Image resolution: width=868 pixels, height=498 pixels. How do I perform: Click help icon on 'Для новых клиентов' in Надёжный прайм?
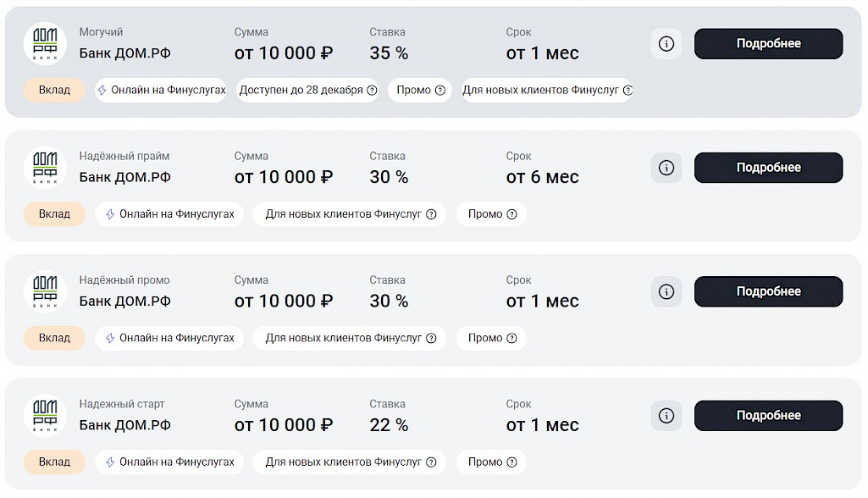coord(431,214)
